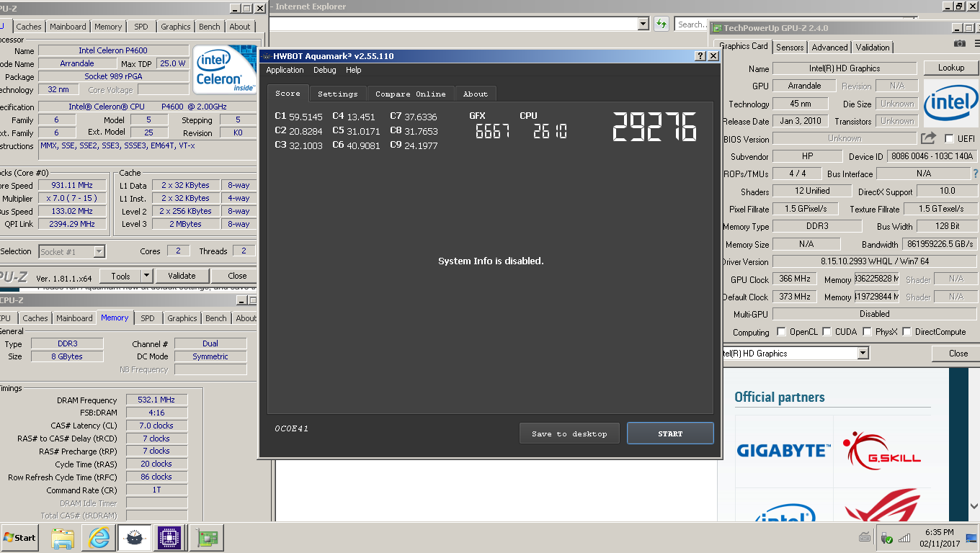Viewport: 980px width, 553px height.
Task: Open the Help menu in Aquamark
Action: tap(353, 70)
